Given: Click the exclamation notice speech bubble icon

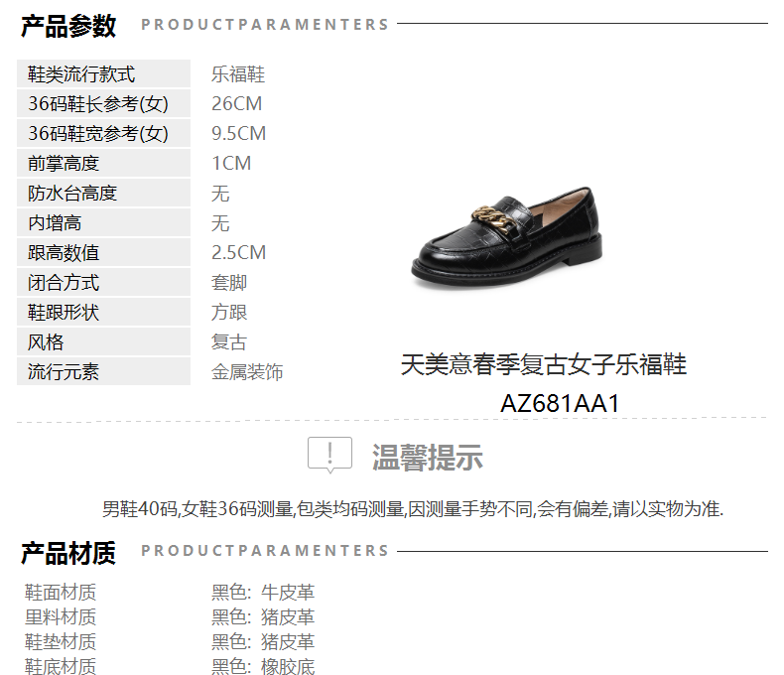Looking at the screenshot, I should click(x=329, y=455).
